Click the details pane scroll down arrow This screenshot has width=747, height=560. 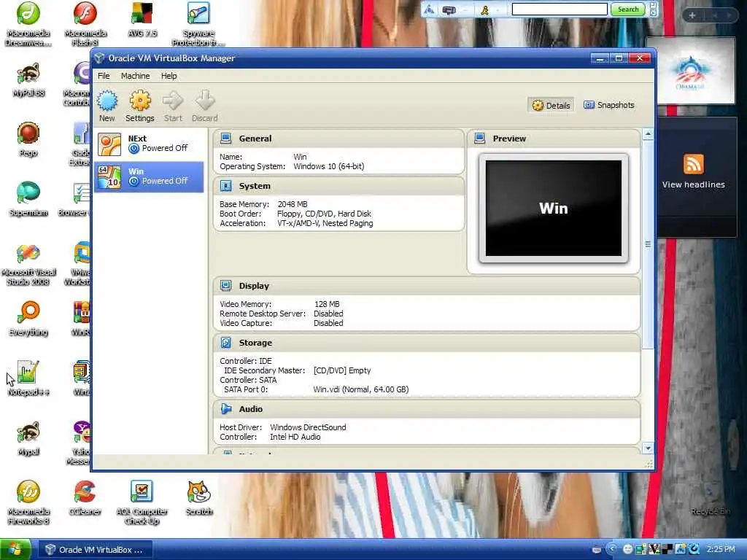(648, 448)
